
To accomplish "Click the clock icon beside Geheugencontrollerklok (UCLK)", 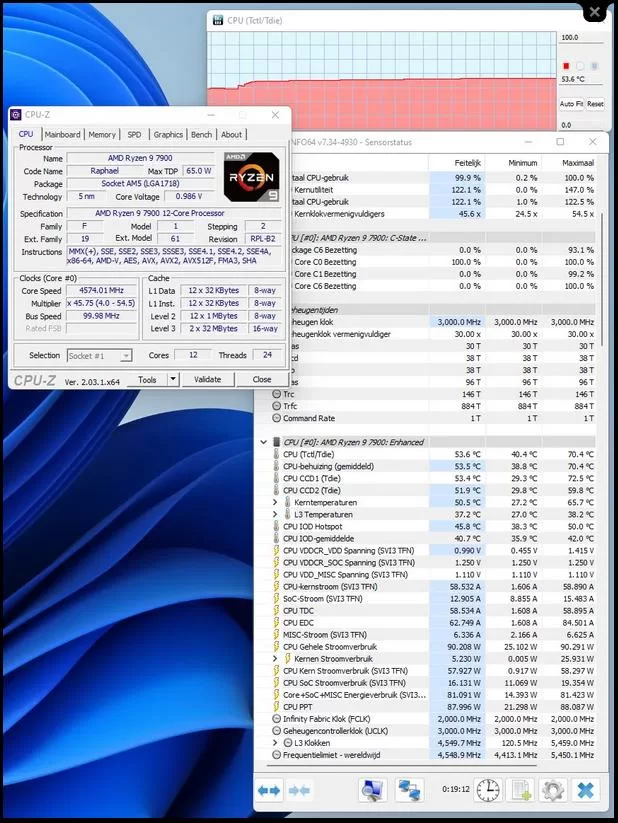I will [276, 731].
